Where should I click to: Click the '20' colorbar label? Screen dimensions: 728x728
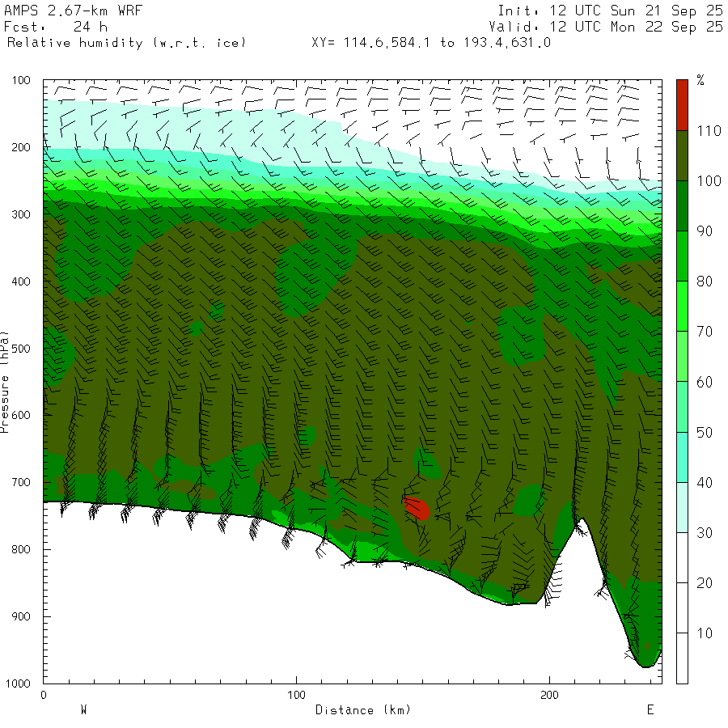(x=705, y=582)
